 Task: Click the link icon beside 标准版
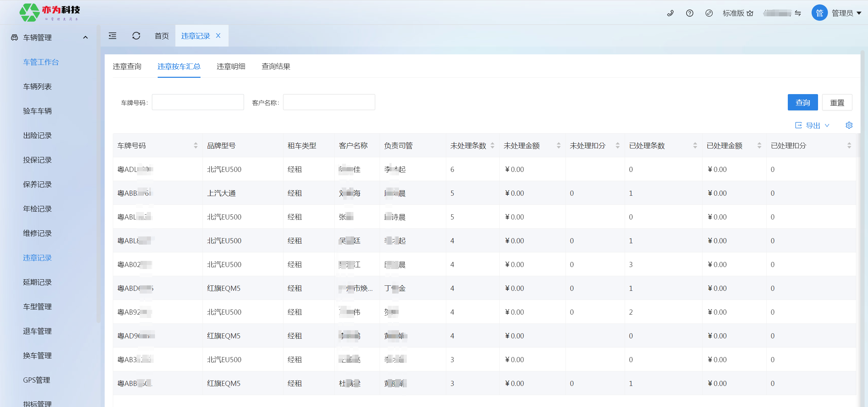click(x=709, y=13)
